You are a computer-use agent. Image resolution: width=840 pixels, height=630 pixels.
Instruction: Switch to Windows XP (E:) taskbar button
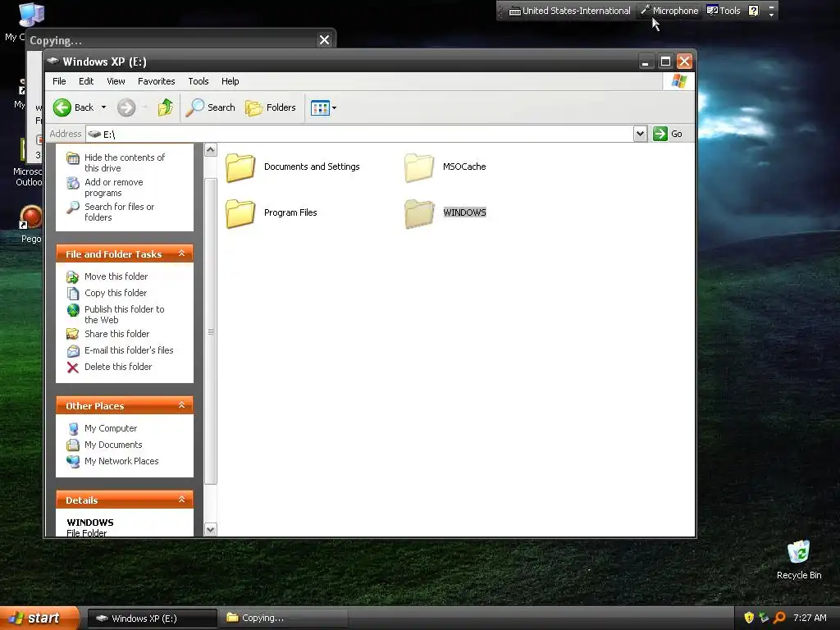152,619
